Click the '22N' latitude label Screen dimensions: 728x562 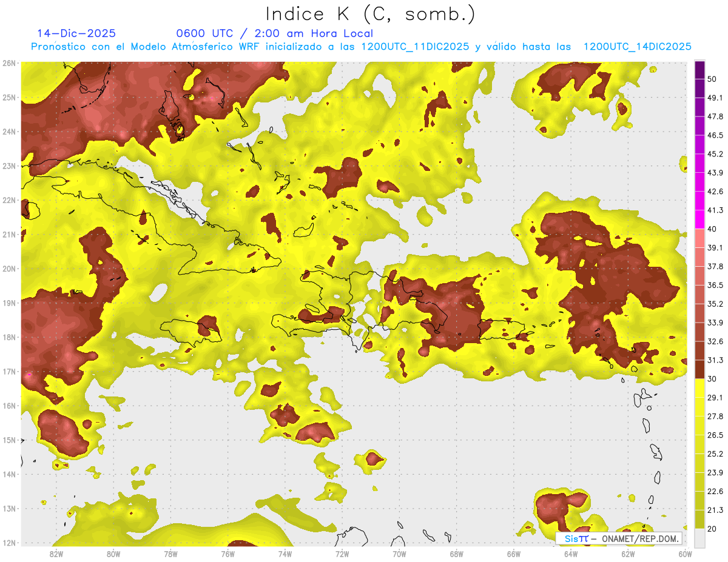pyautogui.click(x=9, y=200)
